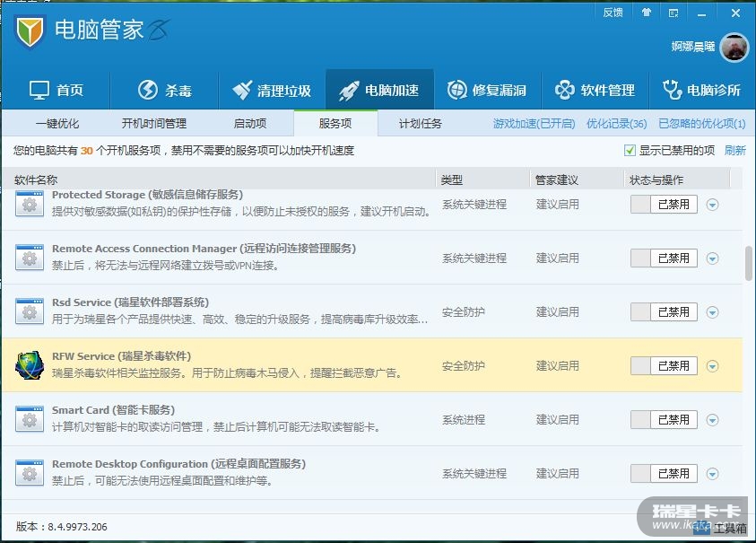Toggle Remote Access Connection Manager 已禁用 switch
Image resolution: width=756 pixels, height=543 pixels.
(x=664, y=258)
